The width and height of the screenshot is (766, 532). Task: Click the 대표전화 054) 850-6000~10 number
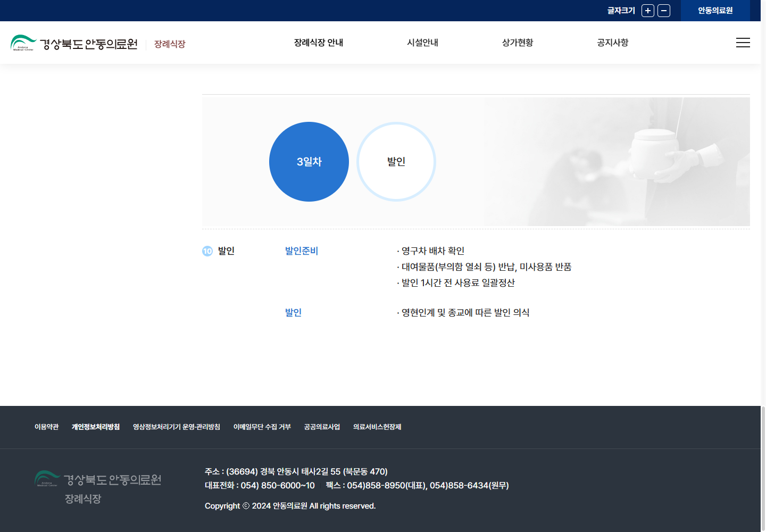point(260,486)
